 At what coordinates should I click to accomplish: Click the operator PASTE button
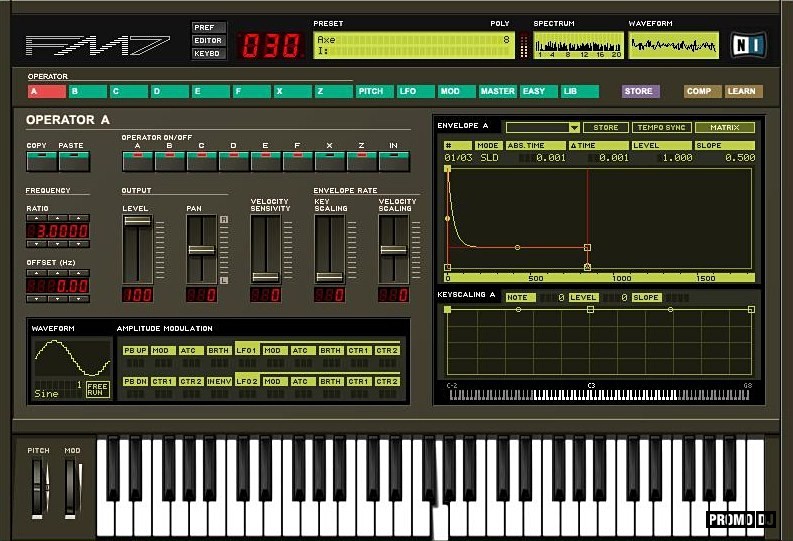click(74, 161)
